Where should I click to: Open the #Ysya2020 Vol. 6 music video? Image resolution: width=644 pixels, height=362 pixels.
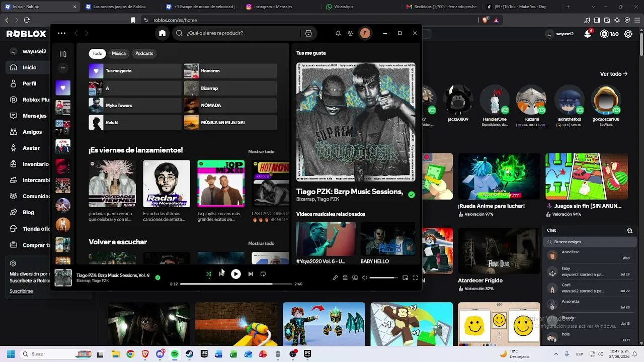point(326,239)
